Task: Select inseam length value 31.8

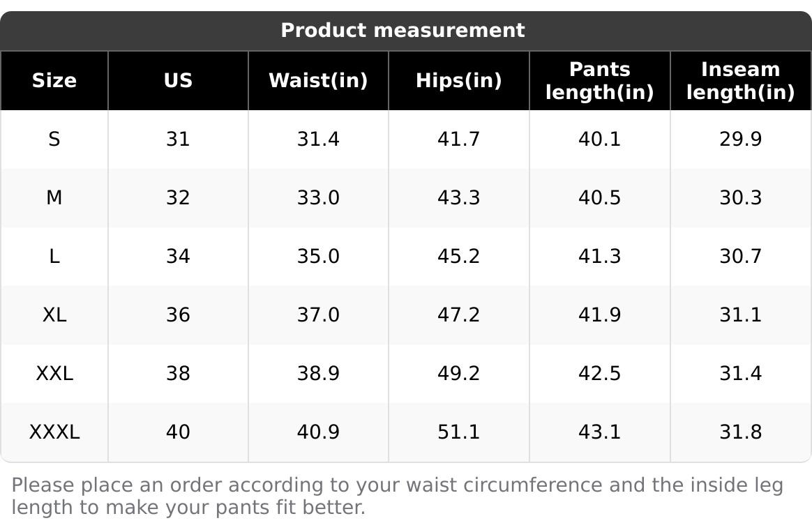Action: click(x=741, y=432)
